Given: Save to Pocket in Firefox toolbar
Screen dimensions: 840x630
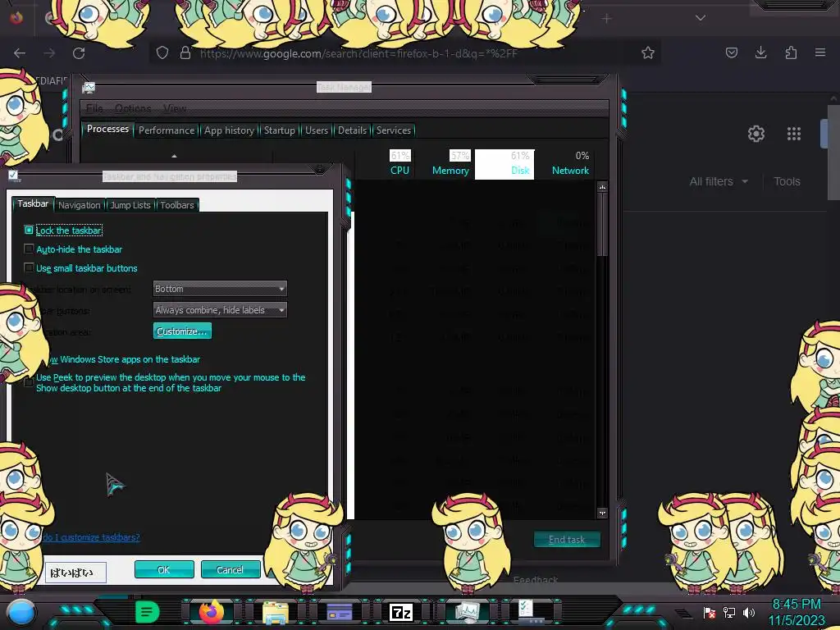Looking at the screenshot, I should 731,52.
